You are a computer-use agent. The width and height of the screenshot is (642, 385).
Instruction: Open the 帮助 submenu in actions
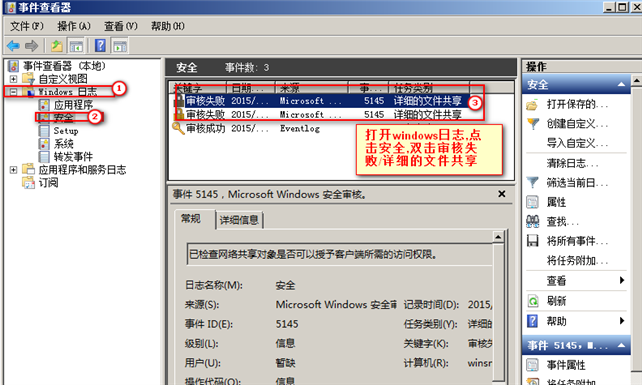coord(576,321)
